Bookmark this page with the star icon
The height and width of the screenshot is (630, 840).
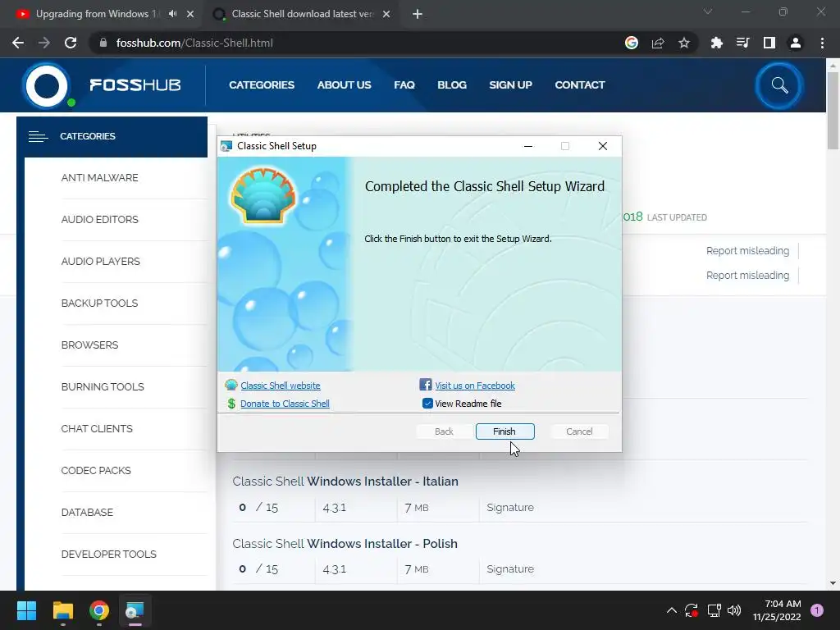pos(684,43)
